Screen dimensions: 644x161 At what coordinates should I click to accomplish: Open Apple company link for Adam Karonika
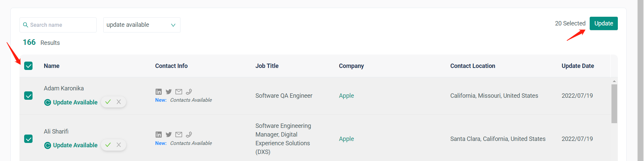(346, 96)
